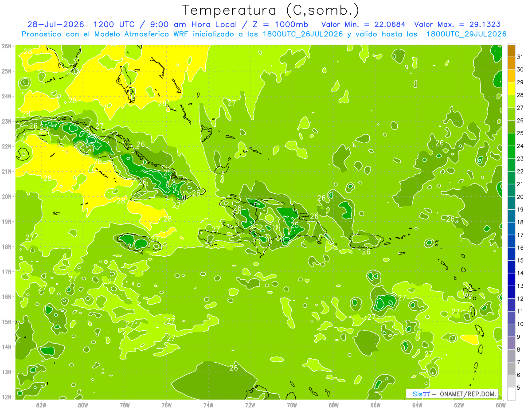The height and width of the screenshot is (411, 532).
Task: Click the latitude axis label "22N"
Action: (x=6, y=146)
